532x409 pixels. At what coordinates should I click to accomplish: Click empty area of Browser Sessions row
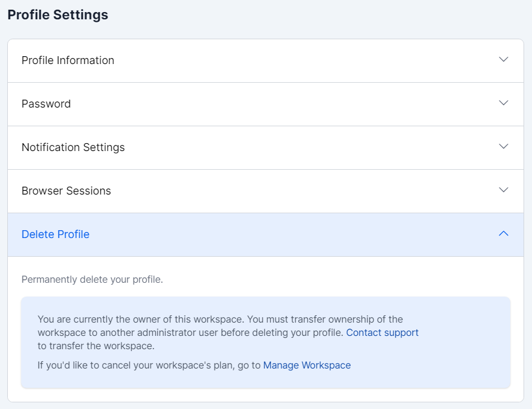(302, 191)
